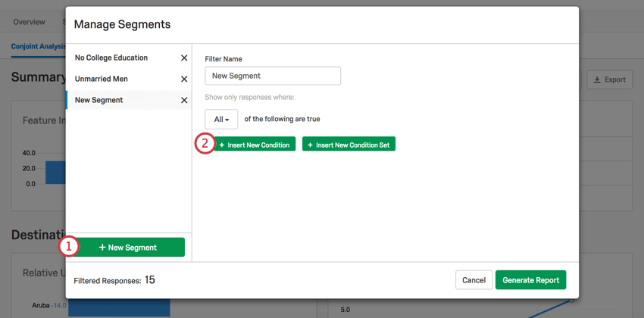Click the Aruba utility bar
This screenshot has width=644, height=318.
tap(119, 307)
